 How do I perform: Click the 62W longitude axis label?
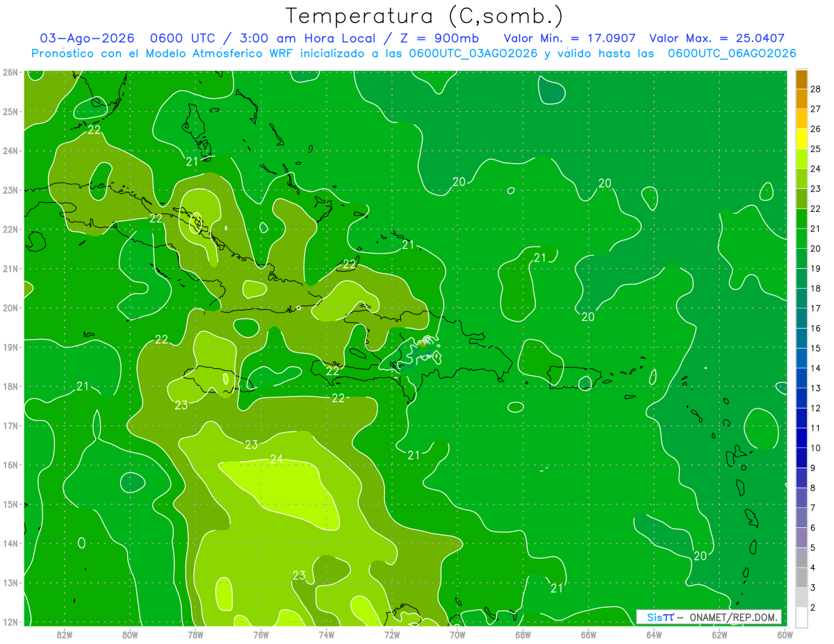click(x=719, y=635)
